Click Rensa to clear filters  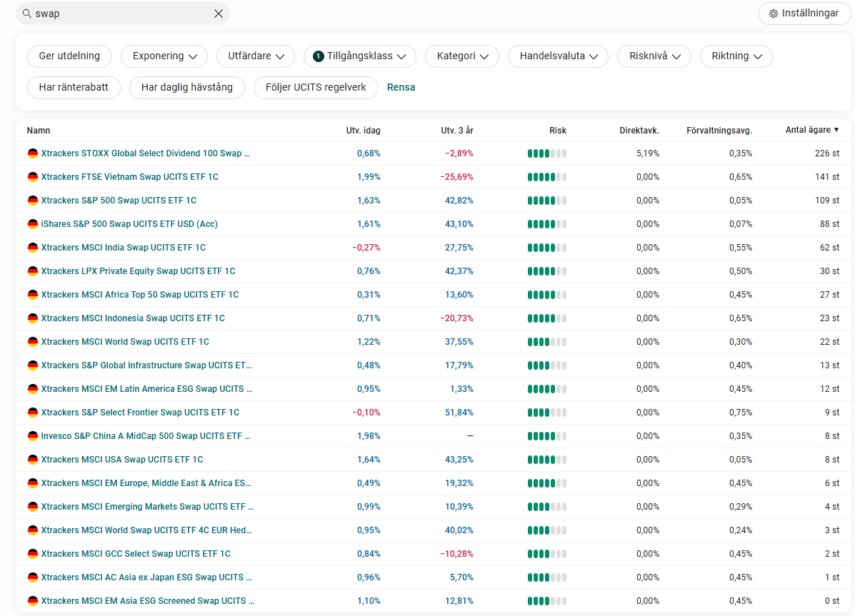tap(401, 88)
